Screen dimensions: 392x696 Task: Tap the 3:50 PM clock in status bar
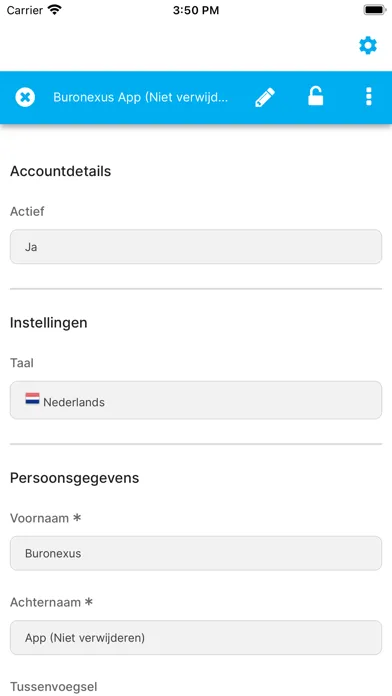(196, 10)
